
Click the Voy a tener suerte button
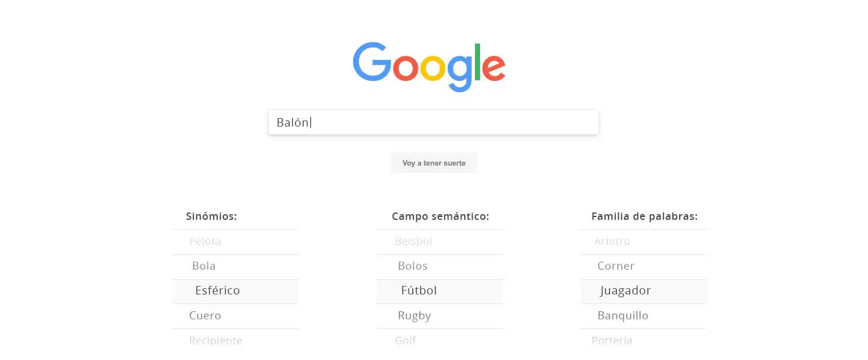click(434, 163)
